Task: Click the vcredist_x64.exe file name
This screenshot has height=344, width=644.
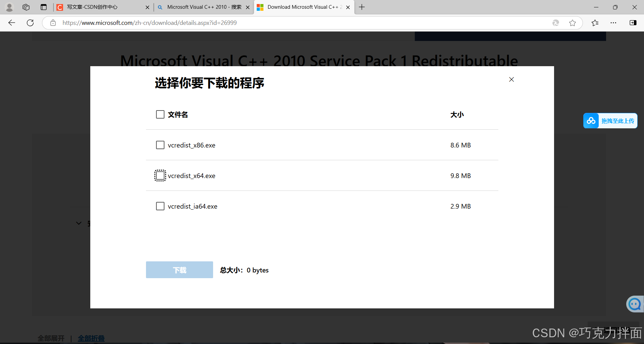Action: point(192,176)
